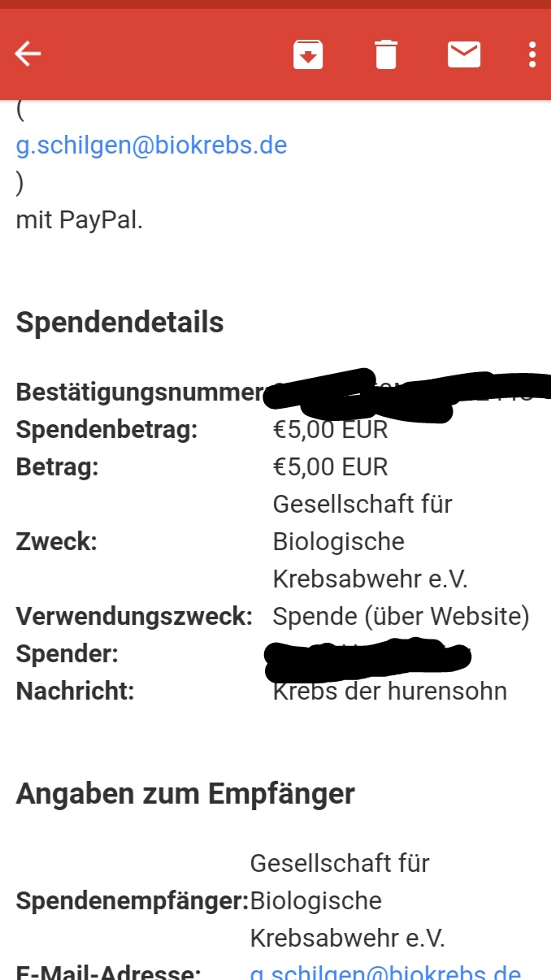Tap the Spendenempfänger label
Screen dimensions: 551x980
[x=132, y=901]
